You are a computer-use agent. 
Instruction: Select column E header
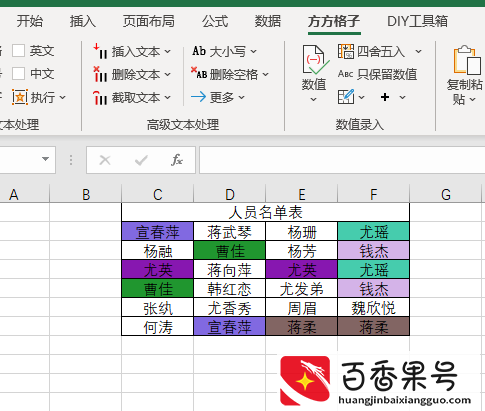point(302,194)
